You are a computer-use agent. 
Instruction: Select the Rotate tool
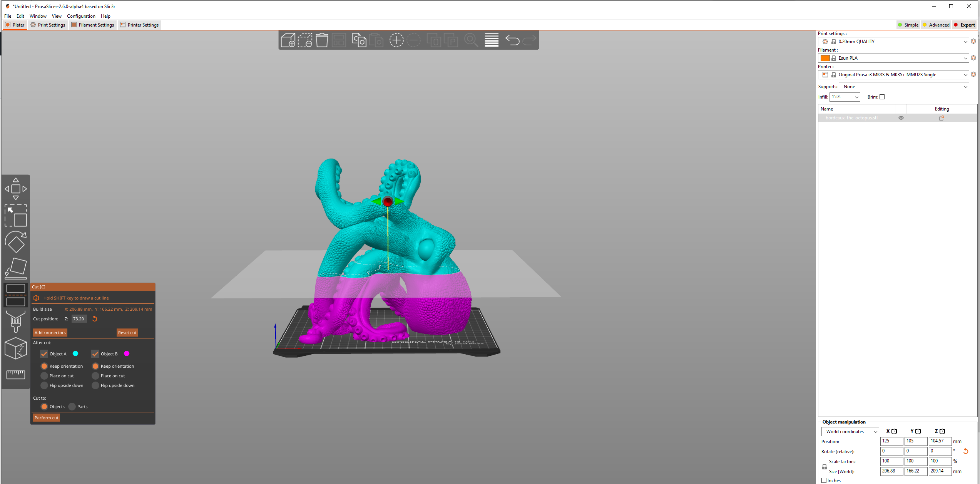(x=16, y=242)
